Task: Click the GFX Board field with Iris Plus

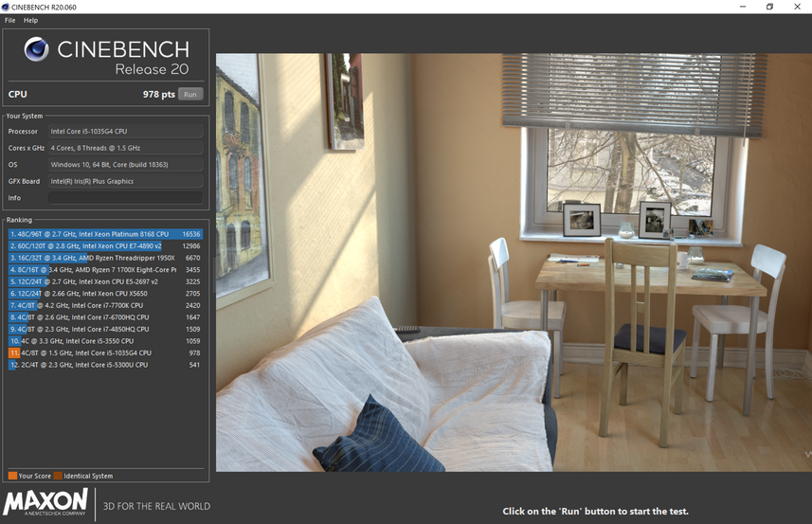Action: [125, 181]
